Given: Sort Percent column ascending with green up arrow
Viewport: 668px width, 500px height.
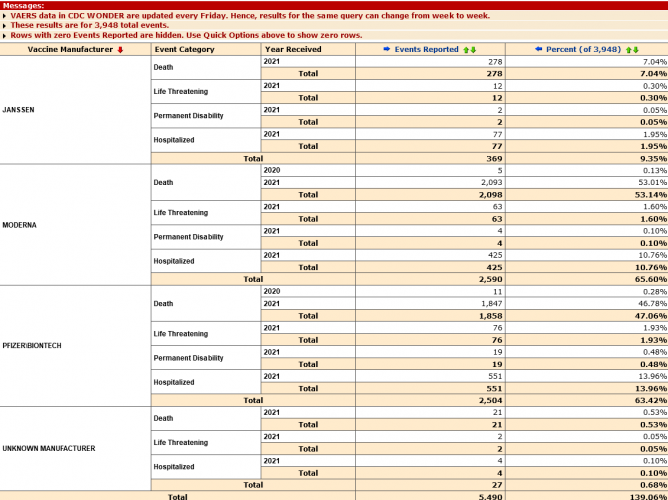Looking at the screenshot, I should [628, 49].
